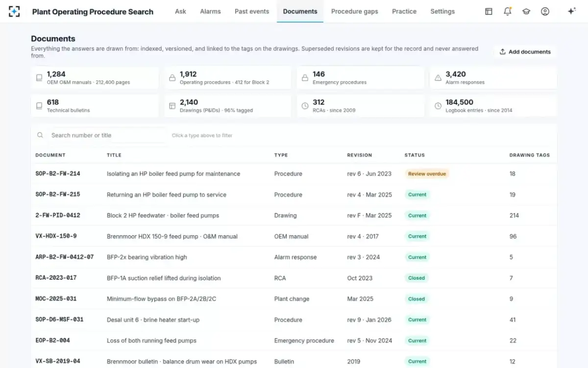Viewport: 588px width, 368px height.
Task: Click clock icon on RCAs card
Action: 305,105
